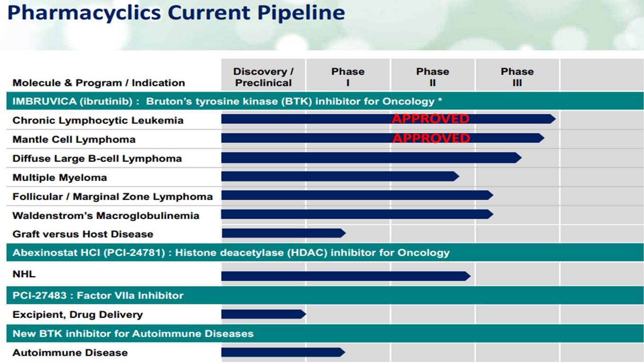Select the Diffuse Large B-cell Lymphoma label
The height and width of the screenshot is (364, 644).
pyautogui.click(x=97, y=159)
